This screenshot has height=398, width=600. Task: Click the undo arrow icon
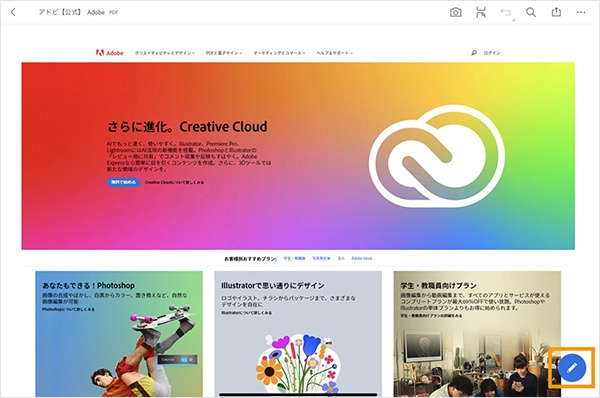tap(506, 13)
